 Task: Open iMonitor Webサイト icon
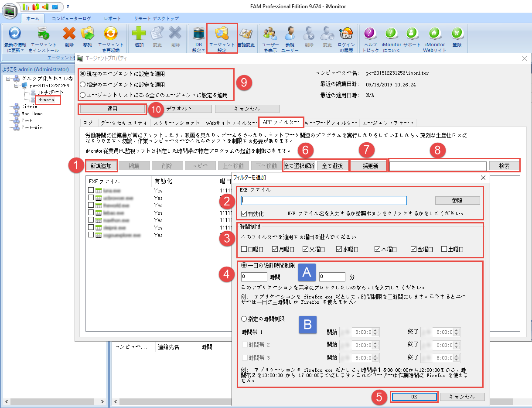pos(434,34)
